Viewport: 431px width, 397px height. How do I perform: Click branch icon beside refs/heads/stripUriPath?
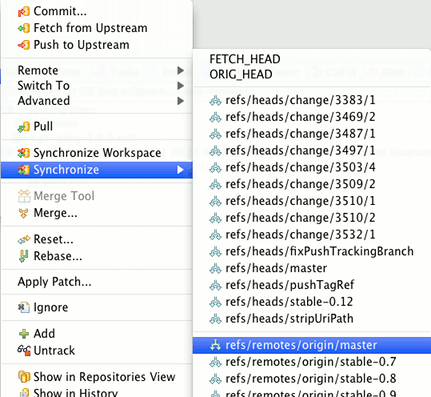point(215,319)
